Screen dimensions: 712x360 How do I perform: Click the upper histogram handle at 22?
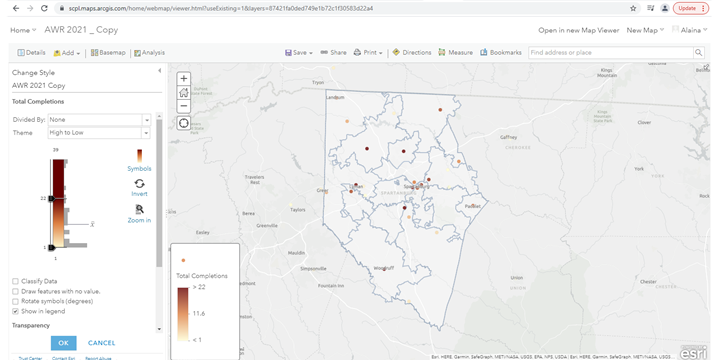coord(51,198)
